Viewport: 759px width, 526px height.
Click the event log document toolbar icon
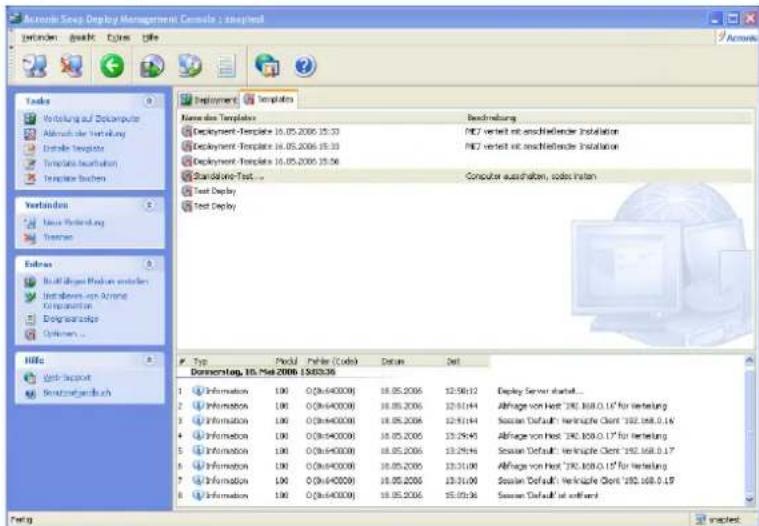point(226,66)
